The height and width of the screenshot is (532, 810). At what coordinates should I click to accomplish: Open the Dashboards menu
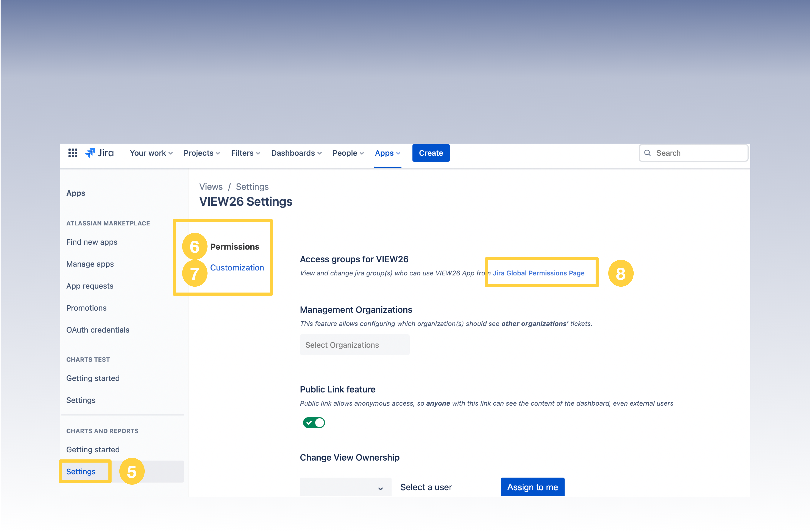tap(296, 153)
